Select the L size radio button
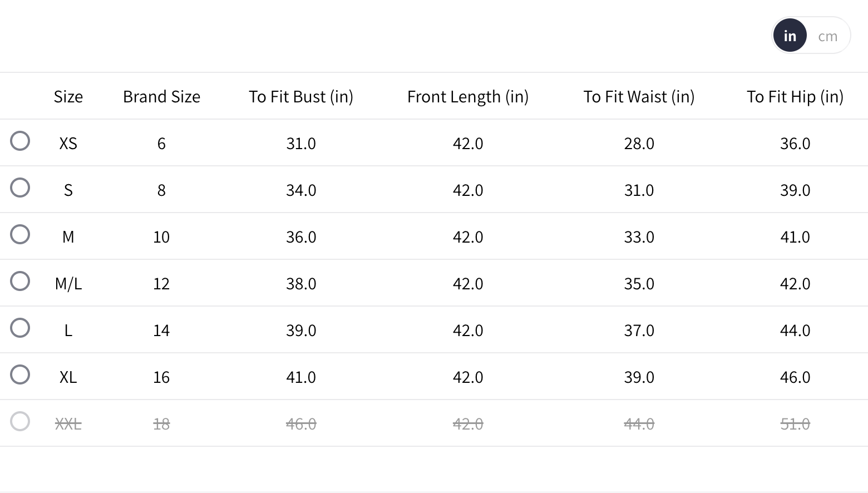The height and width of the screenshot is (493, 868). click(x=20, y=328)
